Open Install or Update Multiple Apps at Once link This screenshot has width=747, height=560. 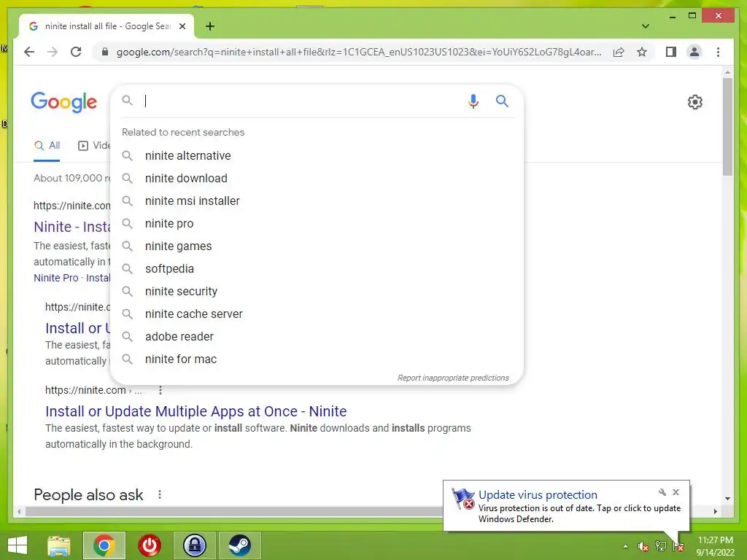[x=196, y=411]
